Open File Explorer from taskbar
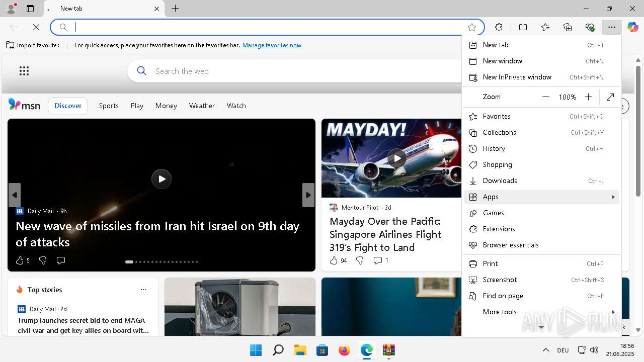644x362 pixels. [300, 350]
